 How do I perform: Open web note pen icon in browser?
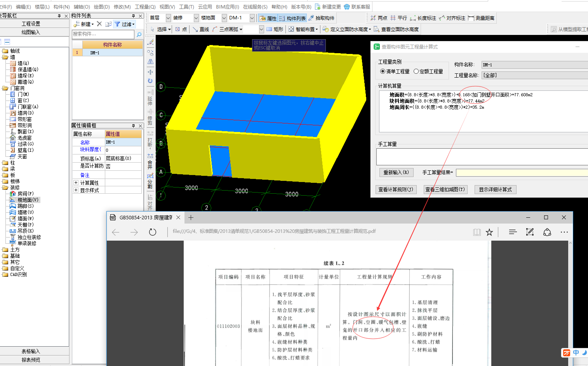(530, 232)
